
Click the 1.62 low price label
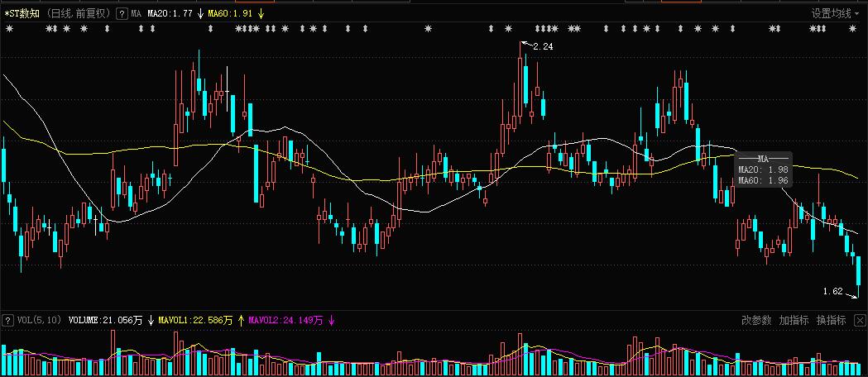pyautogui.click(x=832, y=291)
